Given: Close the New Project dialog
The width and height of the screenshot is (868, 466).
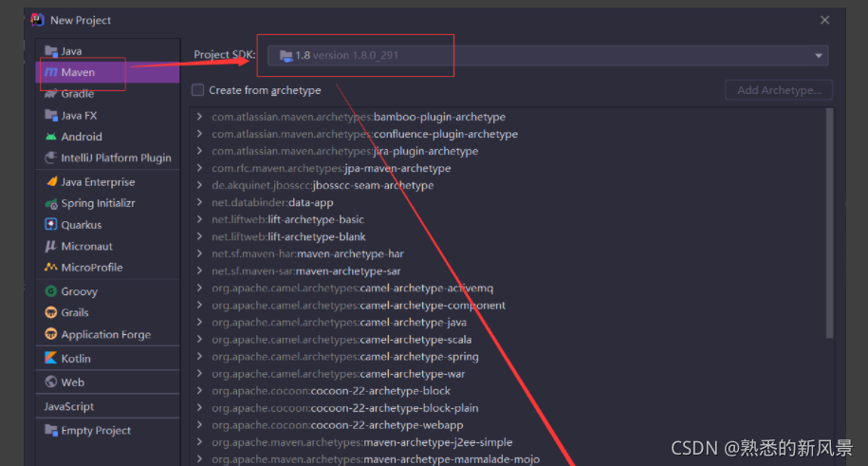Looking at the screenshot, I should (x=824, y=20).
